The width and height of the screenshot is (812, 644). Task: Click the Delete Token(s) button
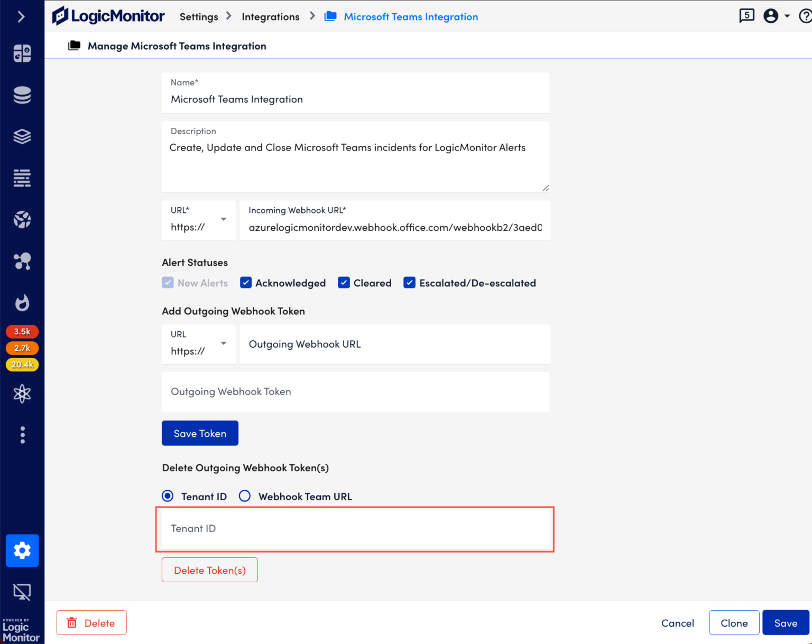click(209, 570)
